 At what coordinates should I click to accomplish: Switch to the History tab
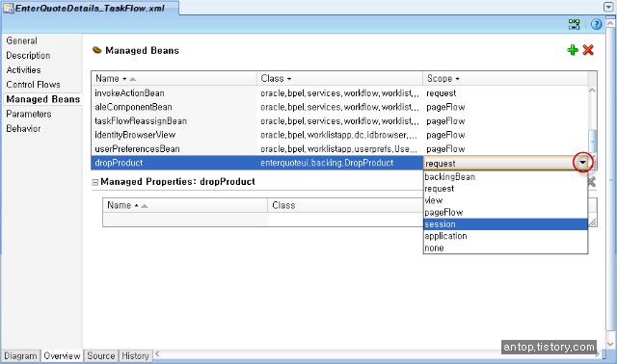click(x=135, y=355)
